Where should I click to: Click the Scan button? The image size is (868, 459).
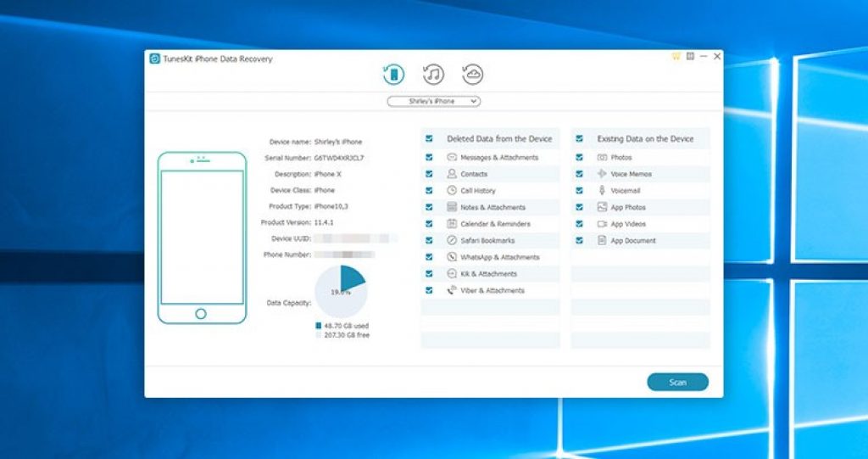pos(677,383)
